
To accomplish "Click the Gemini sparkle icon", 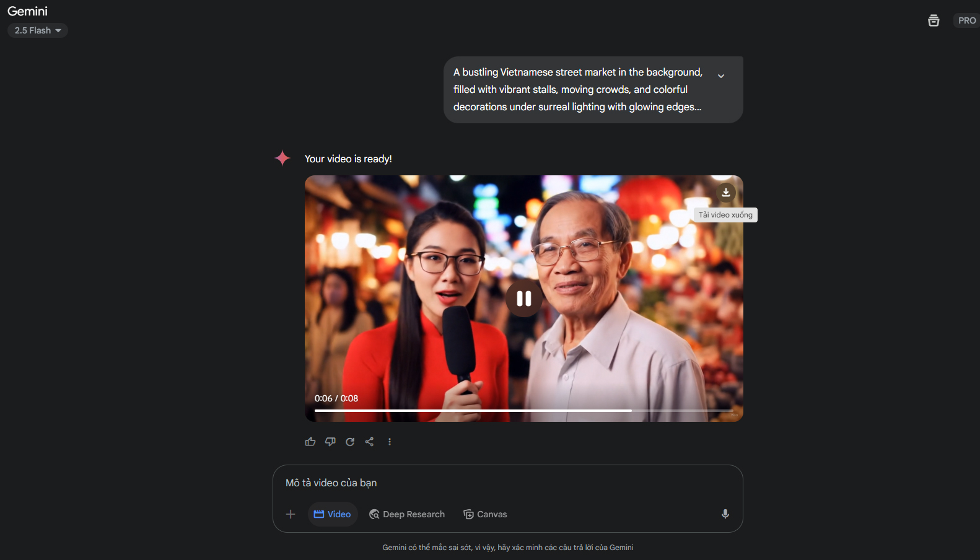I will pyautogui.click(x=282, y=158).
